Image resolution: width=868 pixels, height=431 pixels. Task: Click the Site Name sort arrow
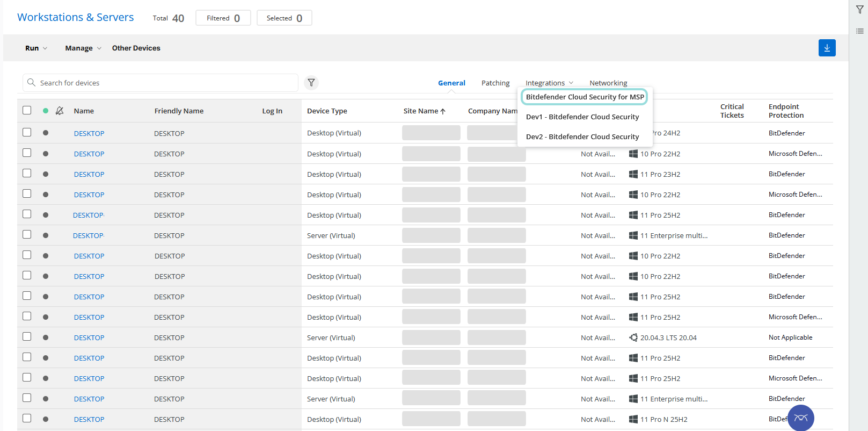click(443, 111)
